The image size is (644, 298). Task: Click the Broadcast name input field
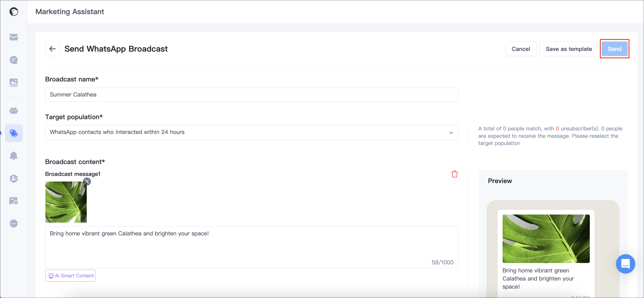pyautogui.click(x=252, y=95)
